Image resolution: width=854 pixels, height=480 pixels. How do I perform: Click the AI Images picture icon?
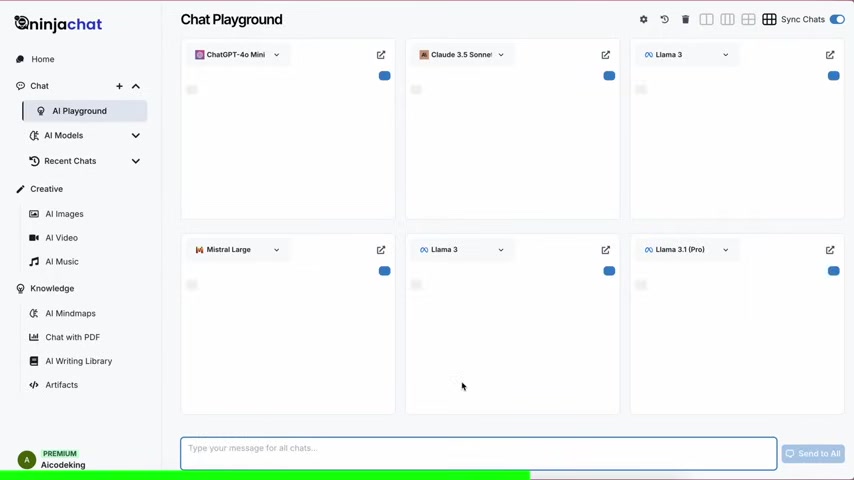pyautogui.click(x=34, y=214)
